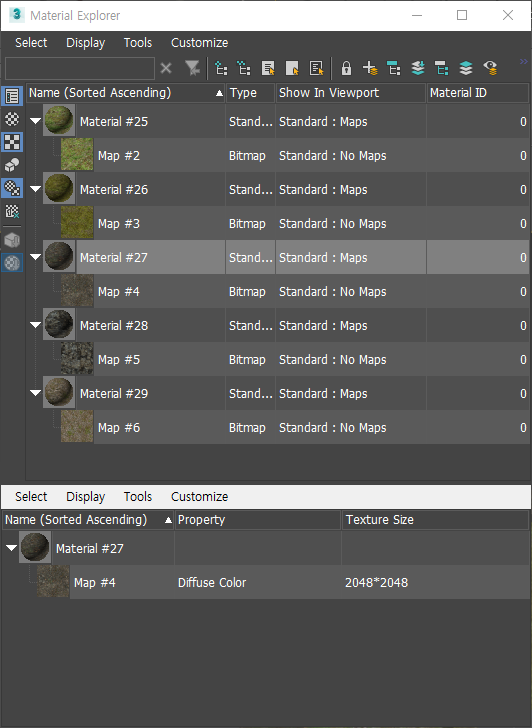
Task: Click the funnel filter icon beside the search box
Action: pos(192,69)
